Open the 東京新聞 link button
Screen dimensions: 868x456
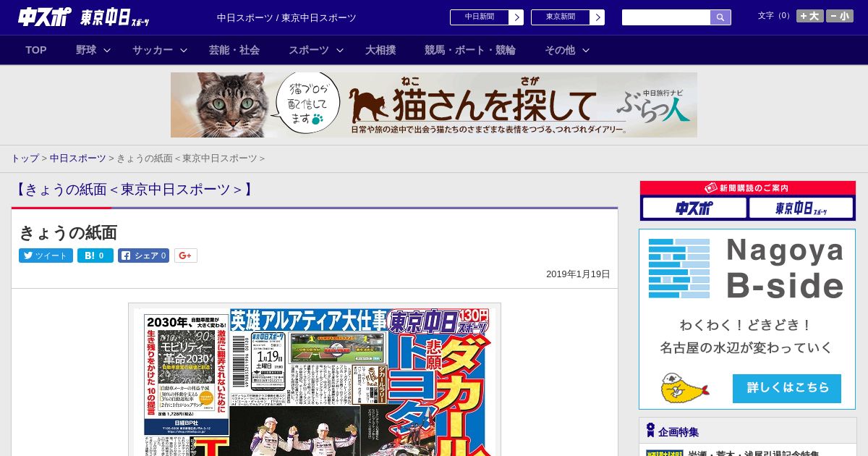(x=560, y=17)
